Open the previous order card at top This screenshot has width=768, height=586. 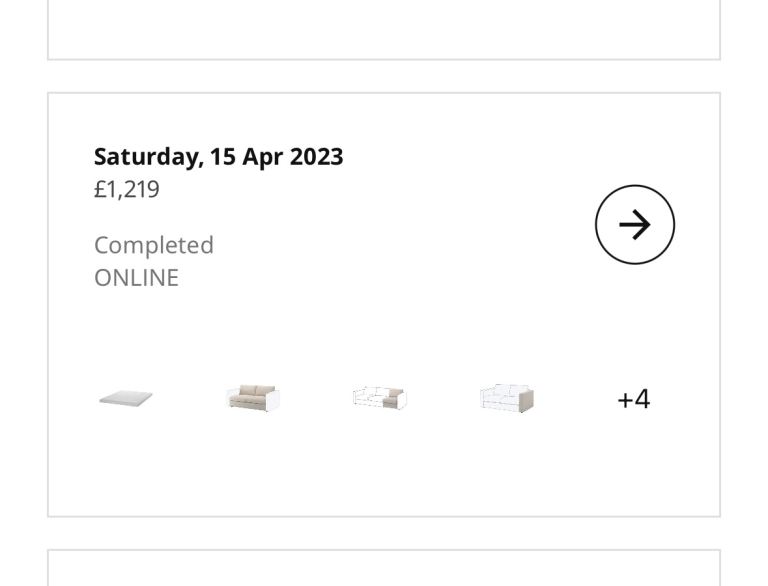pyautogui.click(x=384, y=28)
